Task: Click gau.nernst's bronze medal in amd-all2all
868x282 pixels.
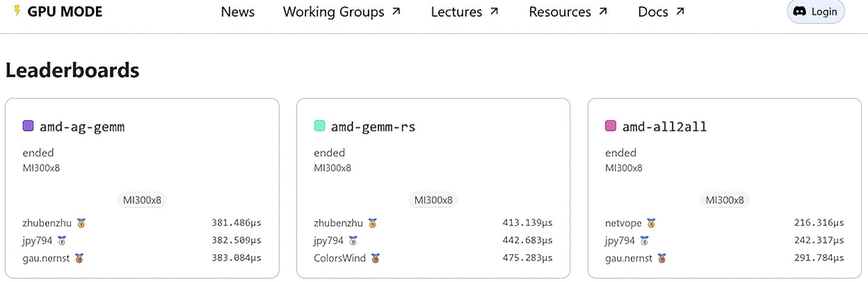Action: [x=661, y=258]
